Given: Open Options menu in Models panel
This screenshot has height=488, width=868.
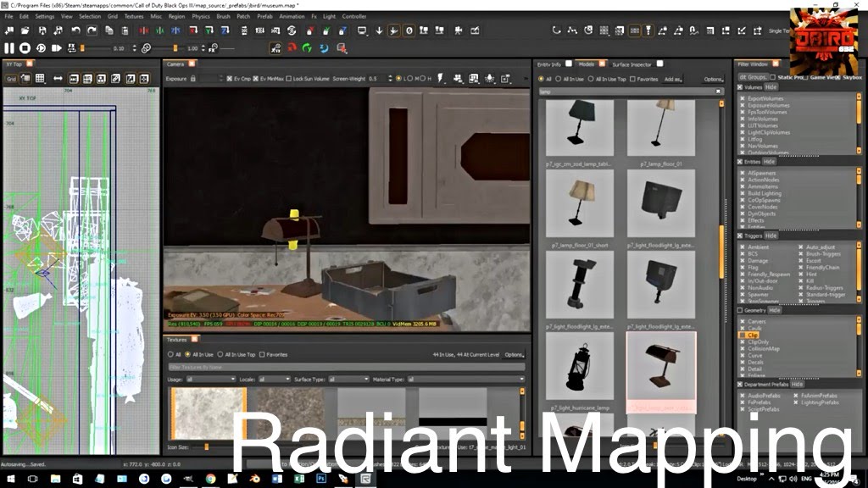Looking at the screenshot, I should click(714, 79).
